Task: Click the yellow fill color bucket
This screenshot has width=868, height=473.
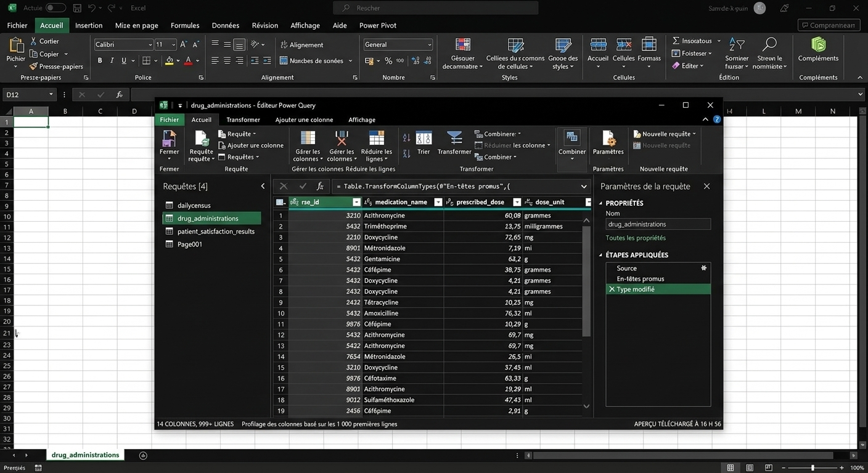Action: click(x=169, y=60)
